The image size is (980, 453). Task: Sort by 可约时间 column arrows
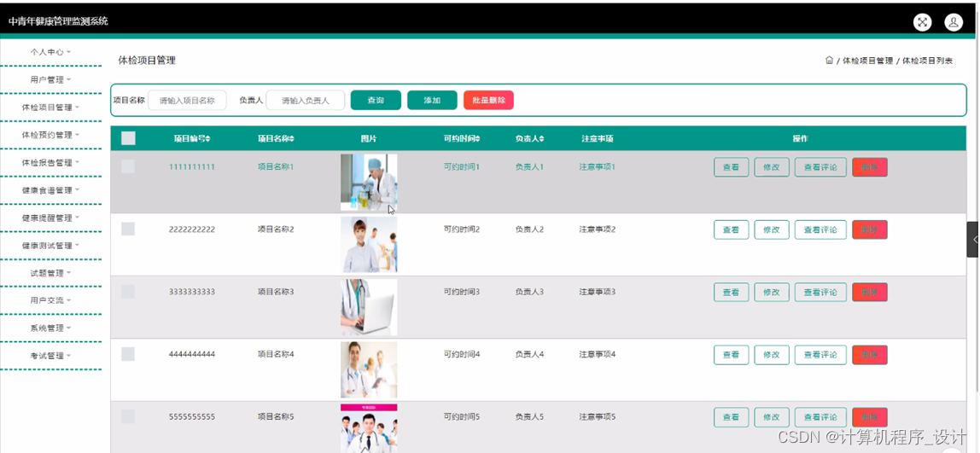[x=477, y=139]
